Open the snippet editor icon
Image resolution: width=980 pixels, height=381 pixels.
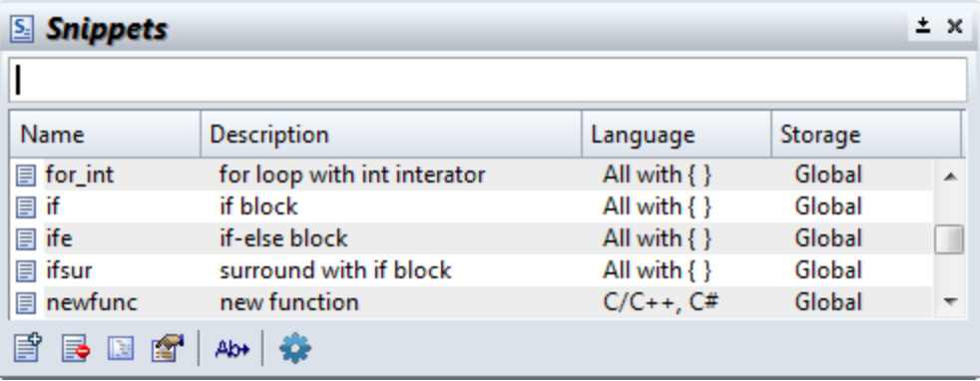click(121, 348)
